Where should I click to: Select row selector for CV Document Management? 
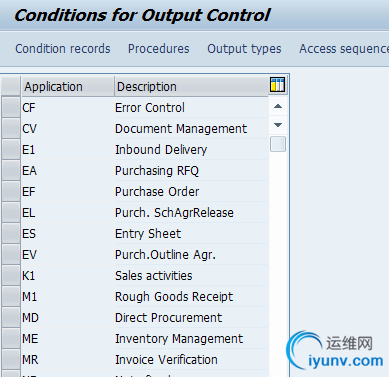(11, 128)
